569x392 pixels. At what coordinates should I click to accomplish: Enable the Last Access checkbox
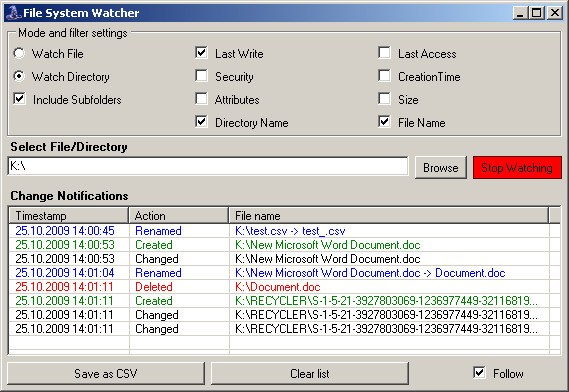click(384, 53)
